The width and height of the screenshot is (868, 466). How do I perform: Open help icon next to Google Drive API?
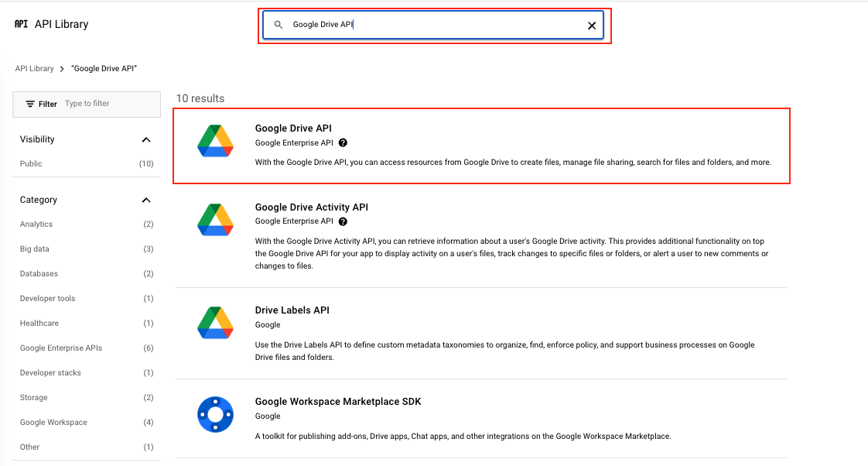click(x=343, y=143)
